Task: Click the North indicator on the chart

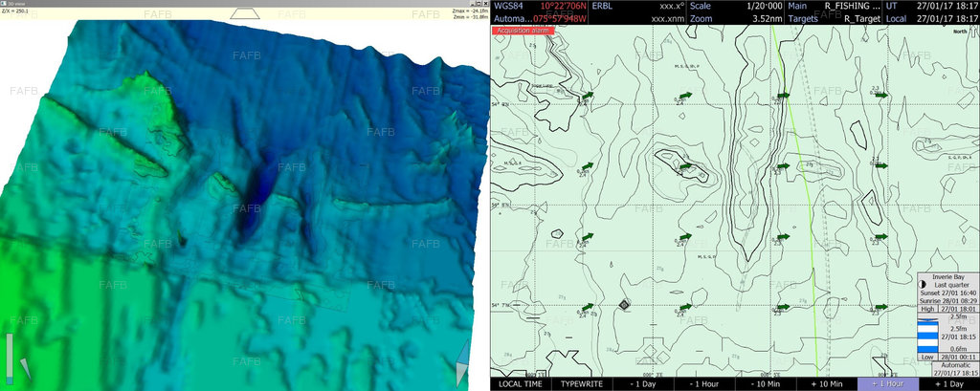Action: click(x=959, y=32)
